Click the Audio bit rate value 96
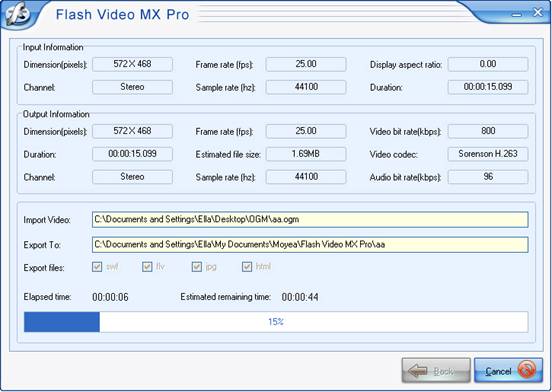Image resolution: width=552 pixels, height=392 pixels. tap(488, 177)
